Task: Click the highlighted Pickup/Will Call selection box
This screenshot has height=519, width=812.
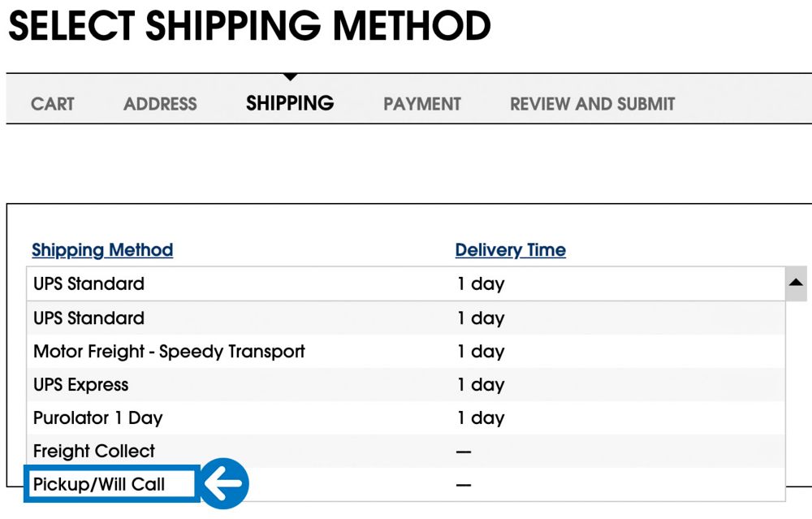Action: point(110,483)
